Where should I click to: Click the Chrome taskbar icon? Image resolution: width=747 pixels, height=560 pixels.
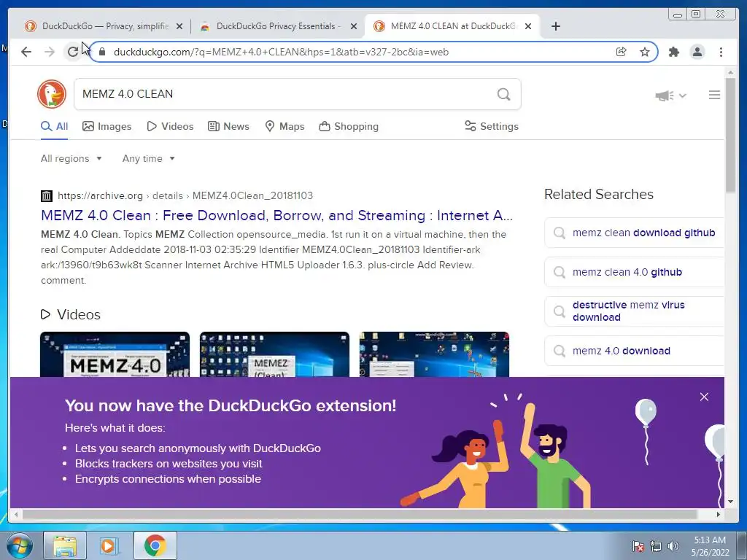click(155, 545)
